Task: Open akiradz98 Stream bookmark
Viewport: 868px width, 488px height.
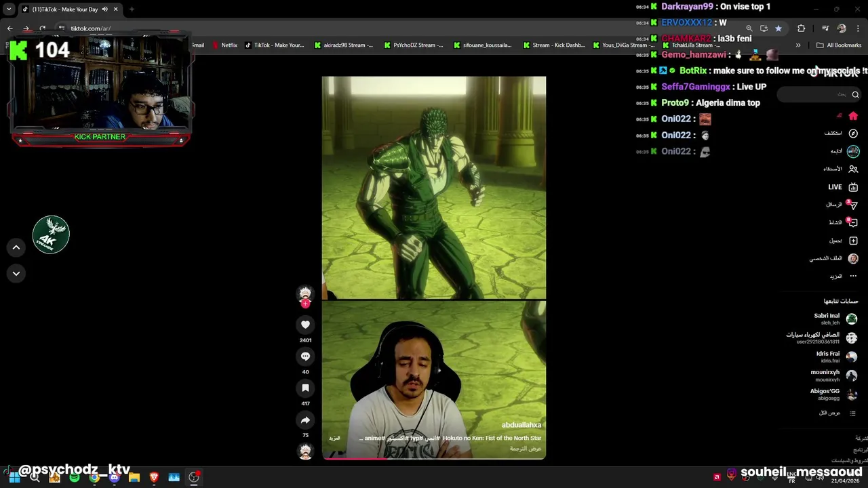Action: pyautogui.click(x=344, y=45)
